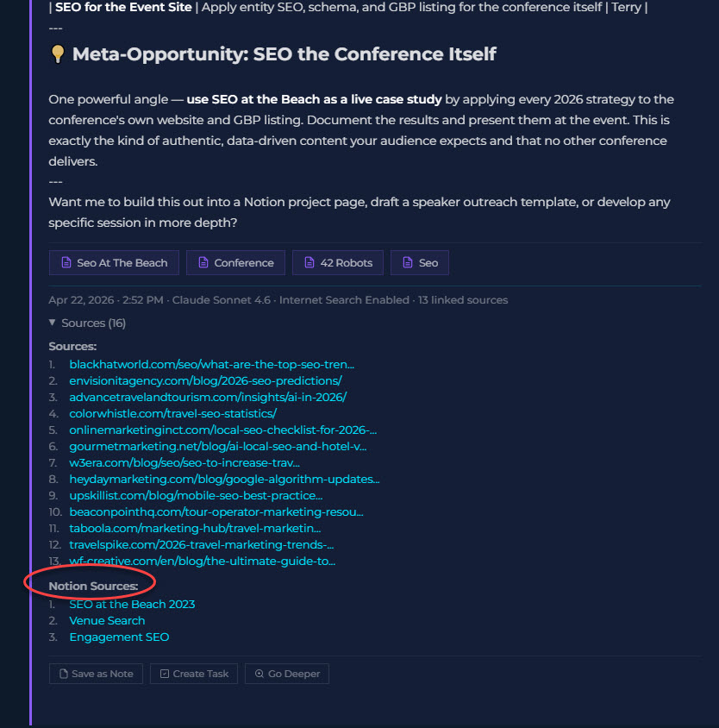This screenshot has height=728, width=719.
Task: Open the Venue Search Notion source
Action: [x=107, y=620]
